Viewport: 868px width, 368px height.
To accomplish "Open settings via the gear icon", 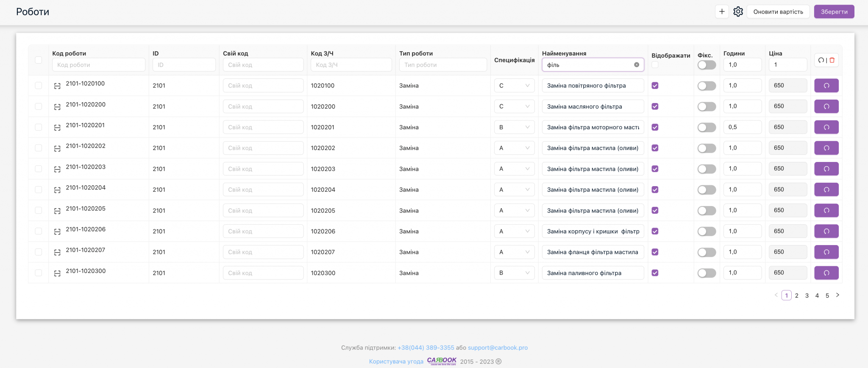I will point(738,11).
